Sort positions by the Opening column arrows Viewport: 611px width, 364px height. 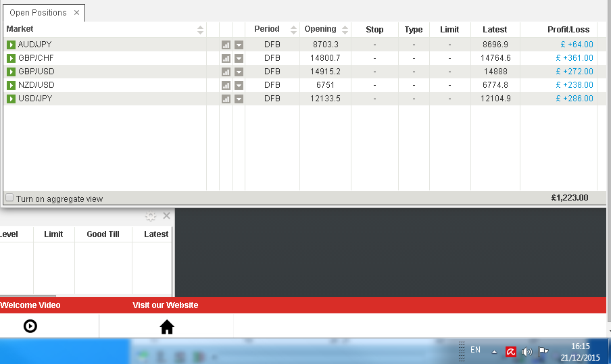(x=345, y=30)
